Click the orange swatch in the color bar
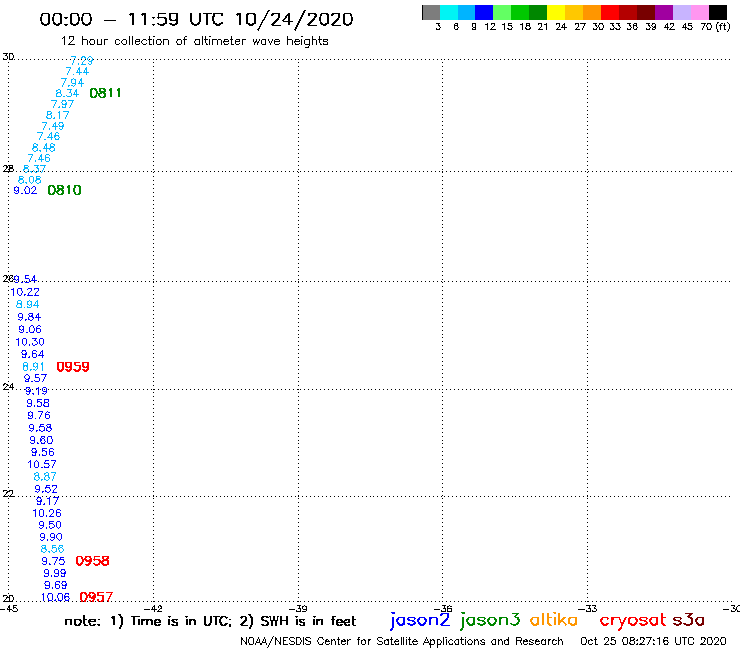 (592, 12)
